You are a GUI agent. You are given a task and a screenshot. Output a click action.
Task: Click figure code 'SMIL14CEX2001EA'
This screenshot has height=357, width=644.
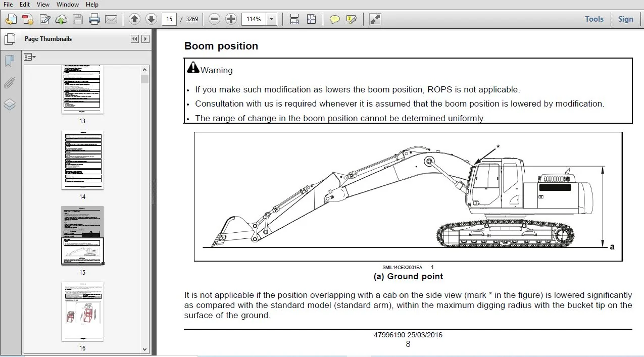pyautogui.click(x=402, y=267)
